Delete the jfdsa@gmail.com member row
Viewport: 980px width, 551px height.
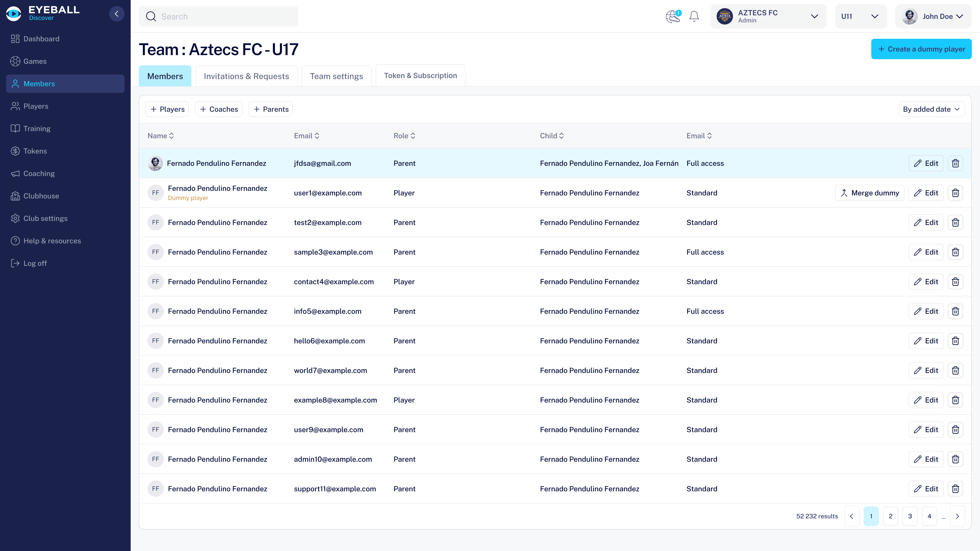pos(955,163)
